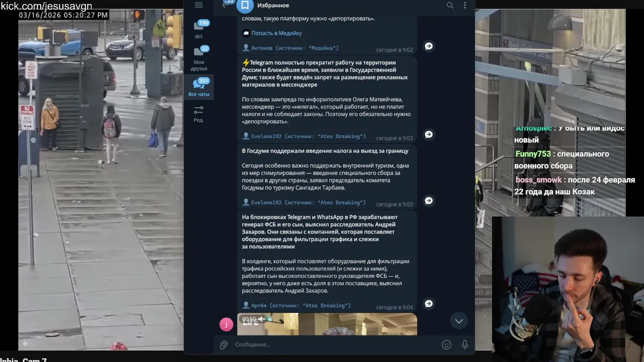Open the three-dot chat options menu
The image size is (644, 362).
pyautogui.click(x=465, y=6)
